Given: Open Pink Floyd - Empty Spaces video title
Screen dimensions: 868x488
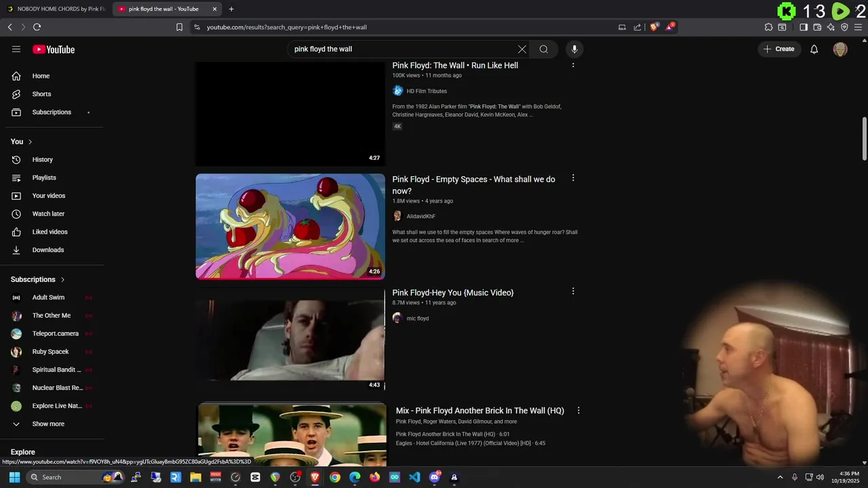Looking at the screenshot, I should pos(473,185).
